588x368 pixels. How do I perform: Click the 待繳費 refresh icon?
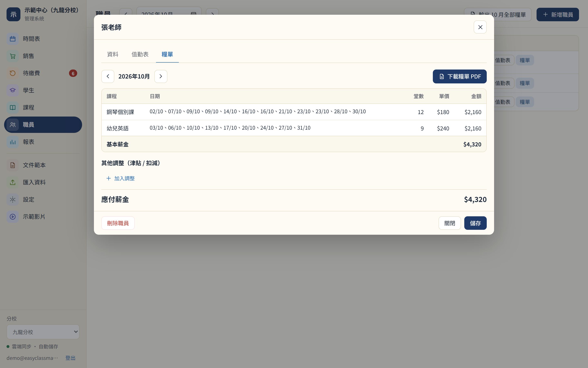(13, 73)
